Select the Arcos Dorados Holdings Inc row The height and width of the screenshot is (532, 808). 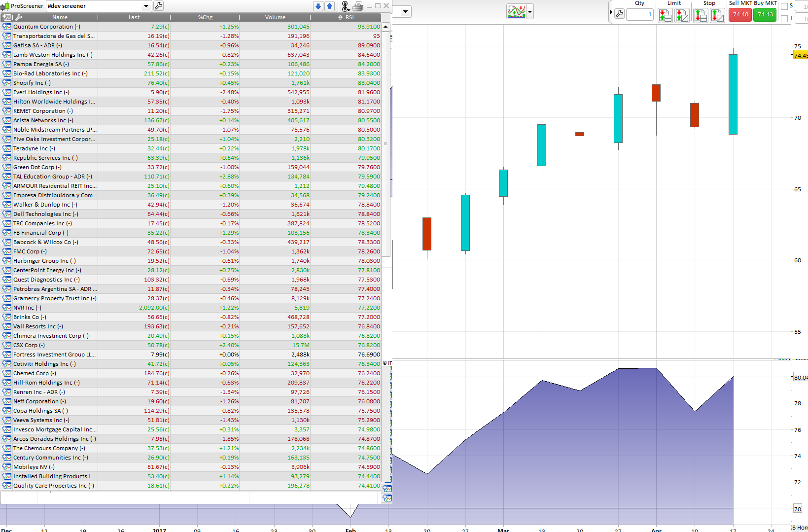click(x=191, y=439)
